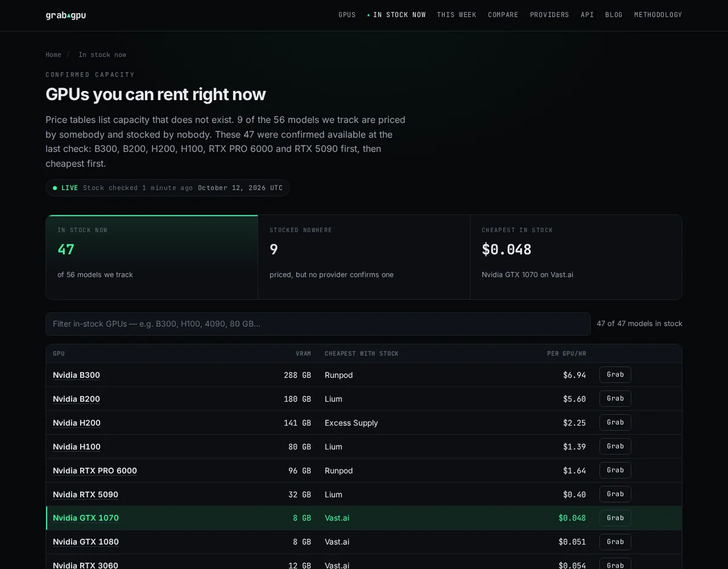728x569 pixels.
Task: Open the Providers nav item
Action: 550,15
